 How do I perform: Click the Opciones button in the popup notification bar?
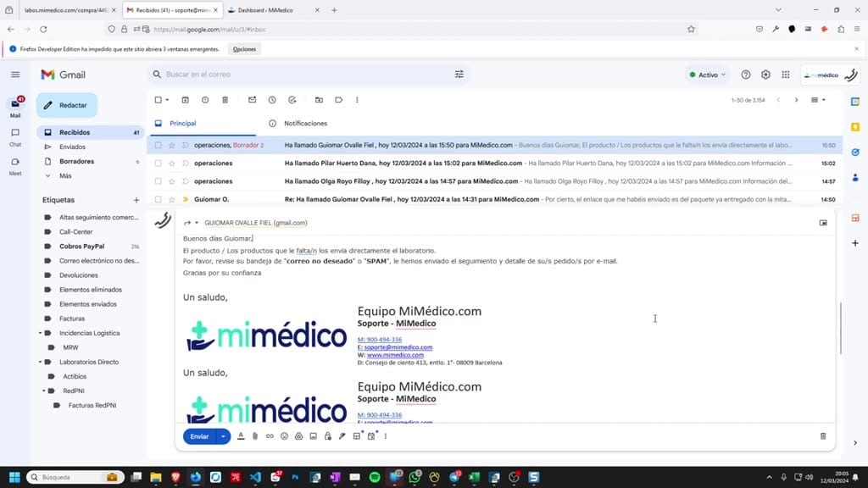point(244,49)
